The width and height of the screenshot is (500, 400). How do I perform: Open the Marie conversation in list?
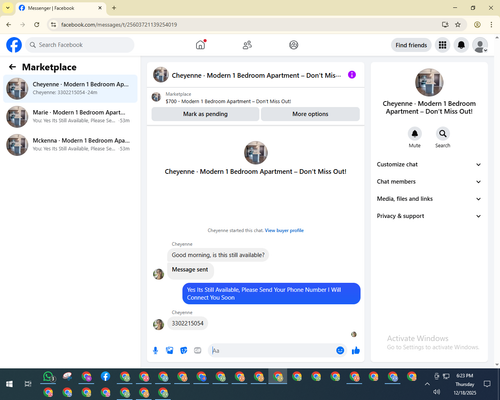[x=70, y=117]
